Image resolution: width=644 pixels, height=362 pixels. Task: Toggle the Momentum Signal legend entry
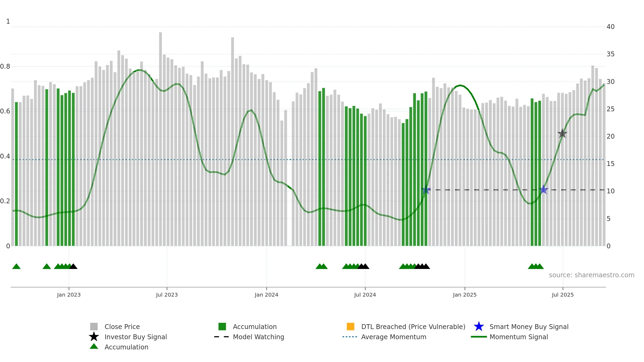click(x=509, y=337)
